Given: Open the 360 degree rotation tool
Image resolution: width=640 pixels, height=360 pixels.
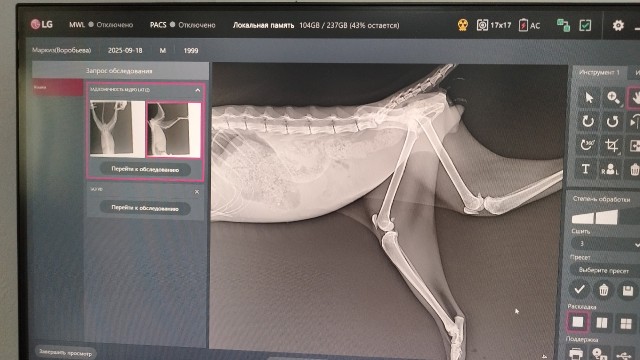Looking at the screenshot, I should [587, 145].
